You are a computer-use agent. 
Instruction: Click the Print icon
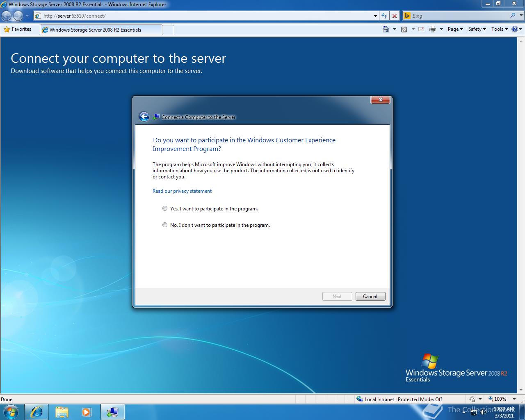pyautogui.click(x=433, y=29)
